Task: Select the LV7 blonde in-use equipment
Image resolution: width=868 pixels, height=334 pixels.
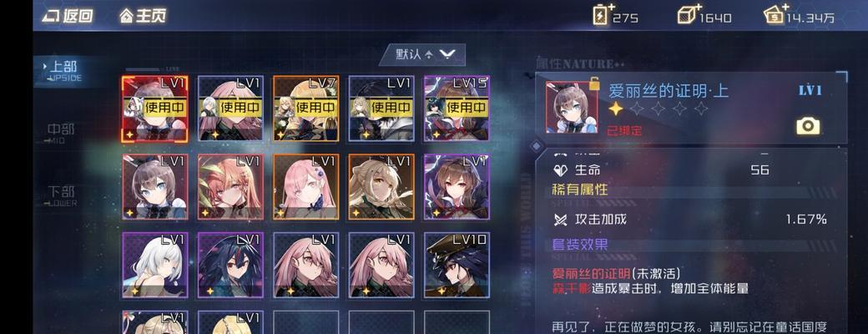Action: point(305,109)
